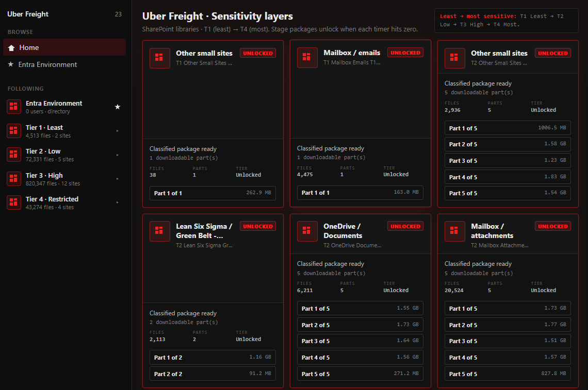588x390 pixels.
Task: Select the Uber Freight sidebar title
Action: click(x=28, y=14)
